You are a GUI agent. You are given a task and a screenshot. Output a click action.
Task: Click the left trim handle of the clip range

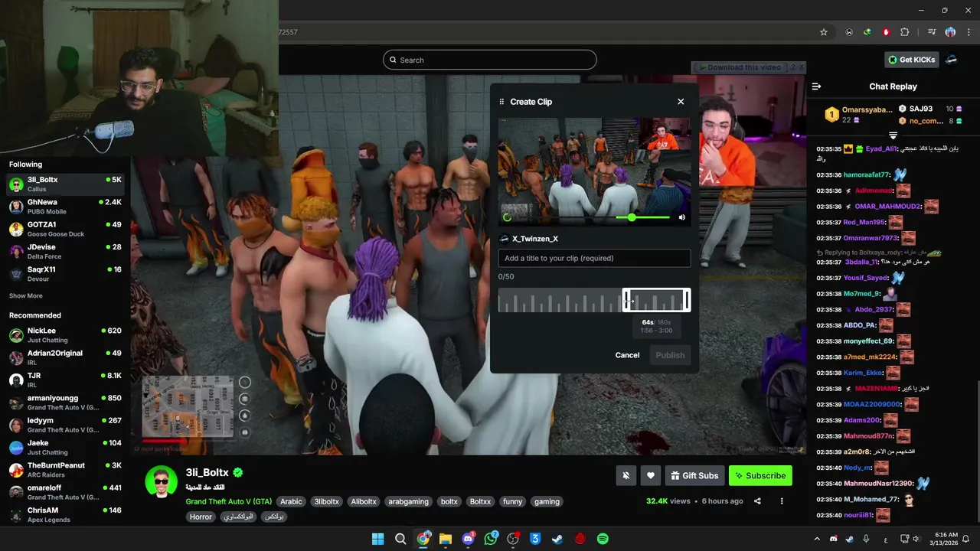pyautogui.click(x=626, y=300)
